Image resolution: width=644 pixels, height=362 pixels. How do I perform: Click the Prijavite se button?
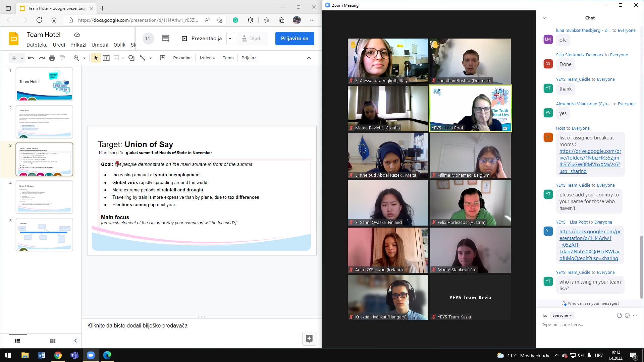pos(294,39)
